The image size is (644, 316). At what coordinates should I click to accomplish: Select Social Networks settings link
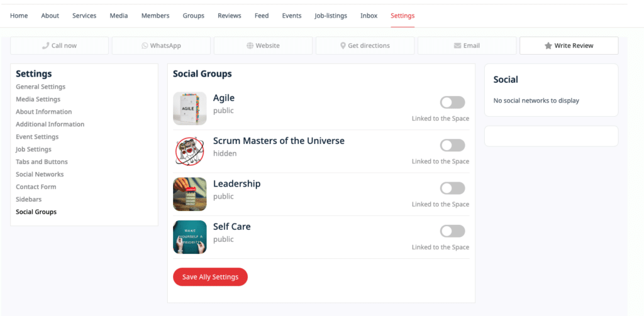(x=40, y=174)
